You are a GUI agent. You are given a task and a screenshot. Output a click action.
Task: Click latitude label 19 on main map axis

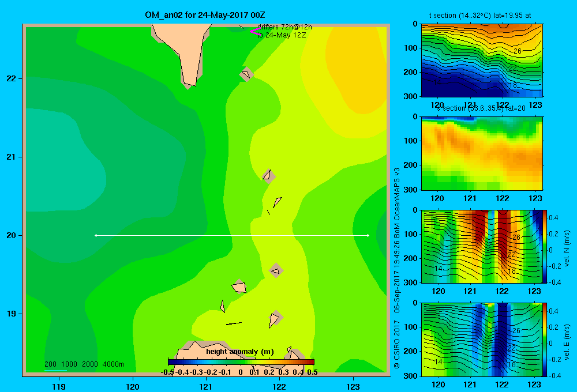click(x=12, y=314)
